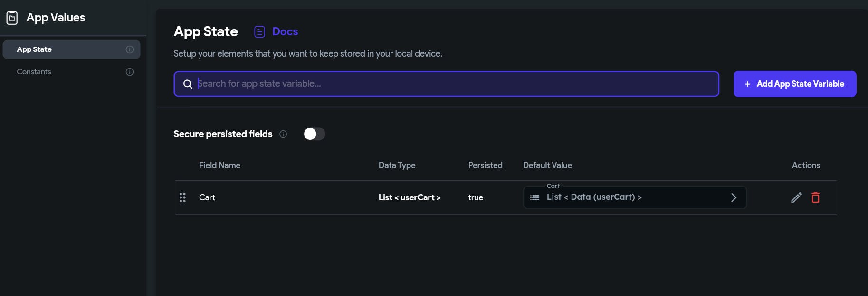Delete the Cart variable with trash icon
The width and height of the screenshot is (868, 296).
816,197
